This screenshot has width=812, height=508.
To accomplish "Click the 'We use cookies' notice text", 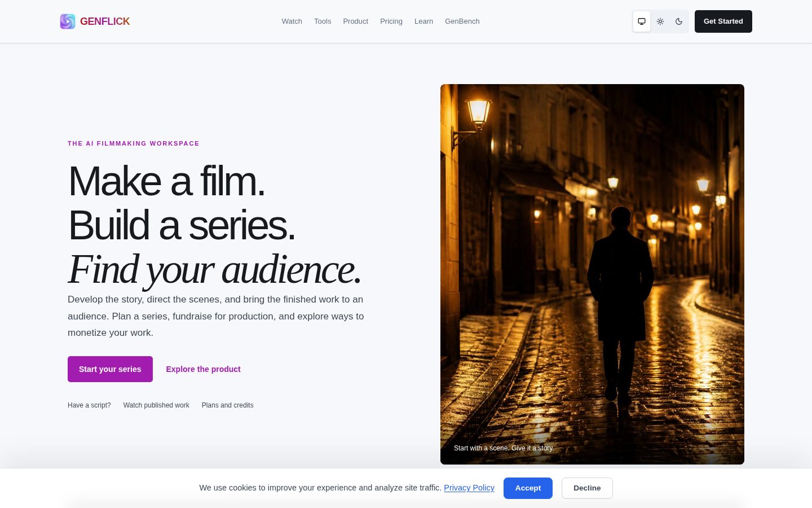I will [320, 488].
